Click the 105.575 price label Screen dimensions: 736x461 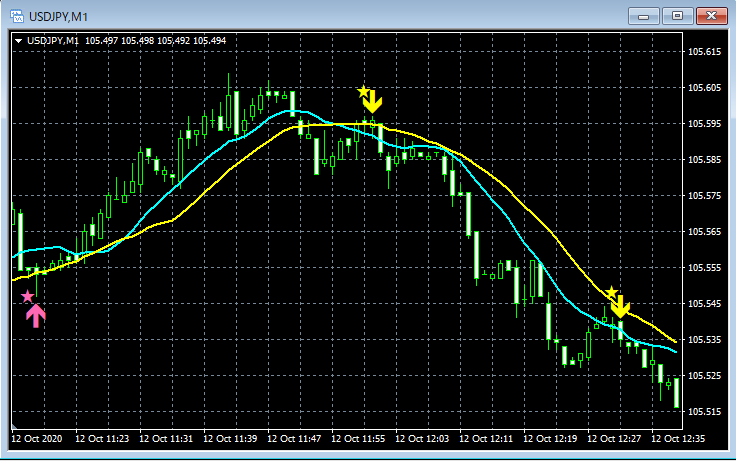point(704,196)
